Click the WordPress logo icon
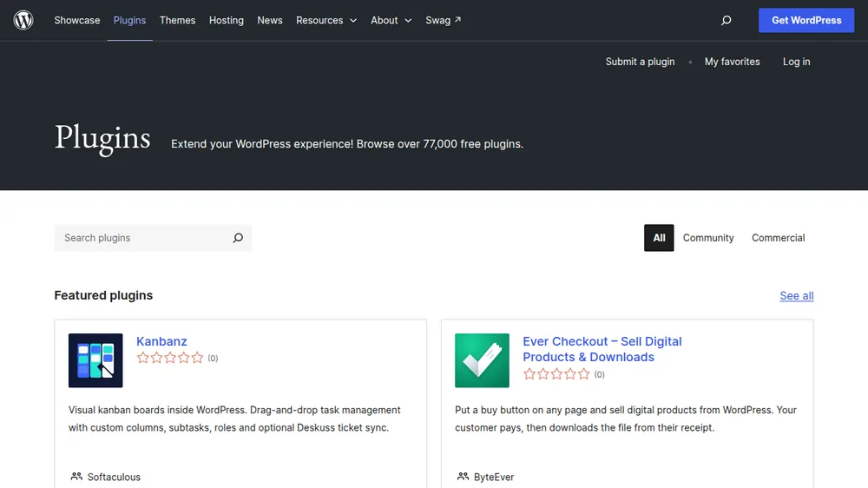The width and height of the screenshot is (868, 488). coord(23,20)
